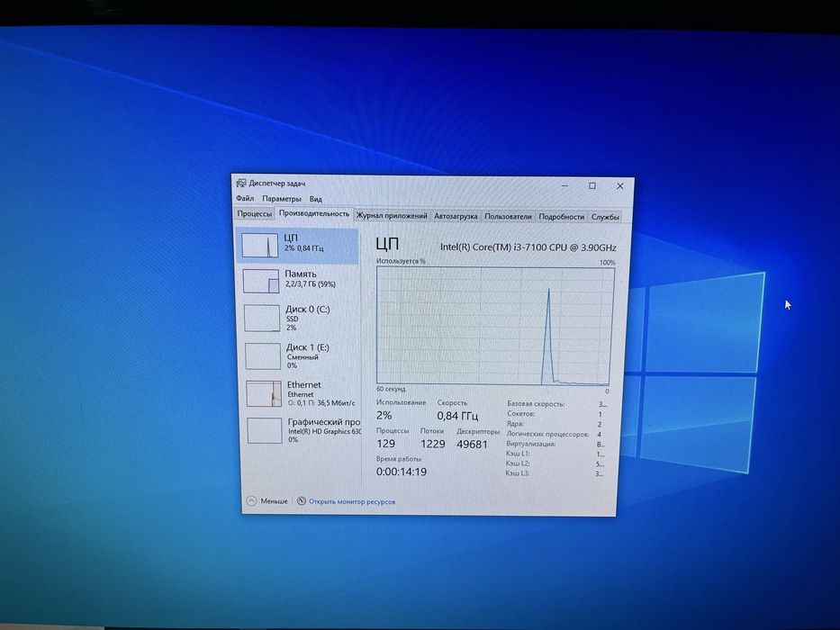Maximize the Диспетчер задач window
The width and height of the screenshot is (840, 630).
592,186
